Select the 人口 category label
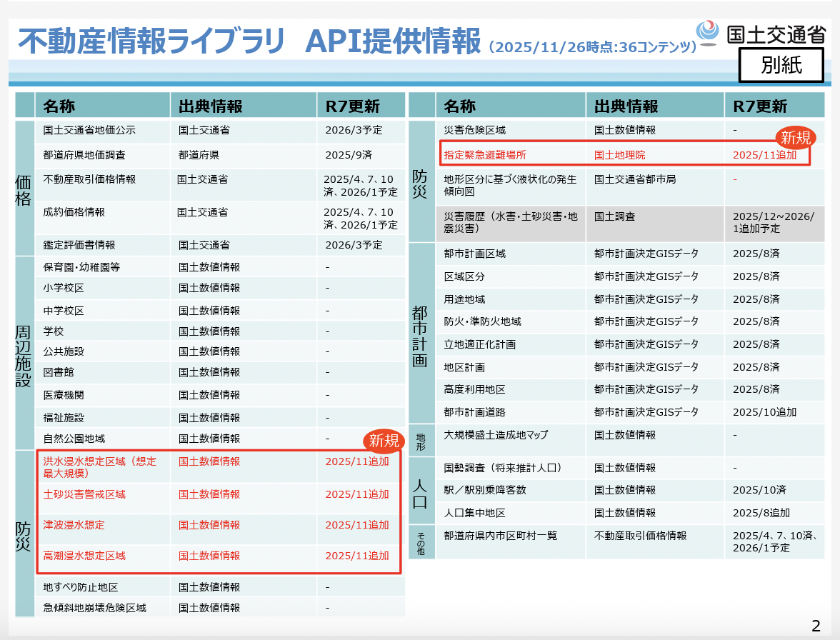Screen dimensions: 840x640 tap(420, 490)
